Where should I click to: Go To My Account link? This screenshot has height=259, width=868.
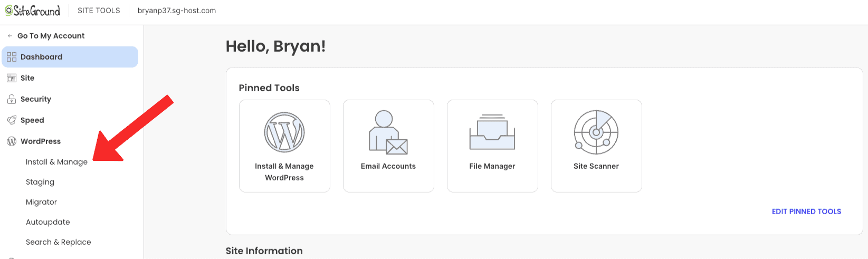tap(51, 36)
